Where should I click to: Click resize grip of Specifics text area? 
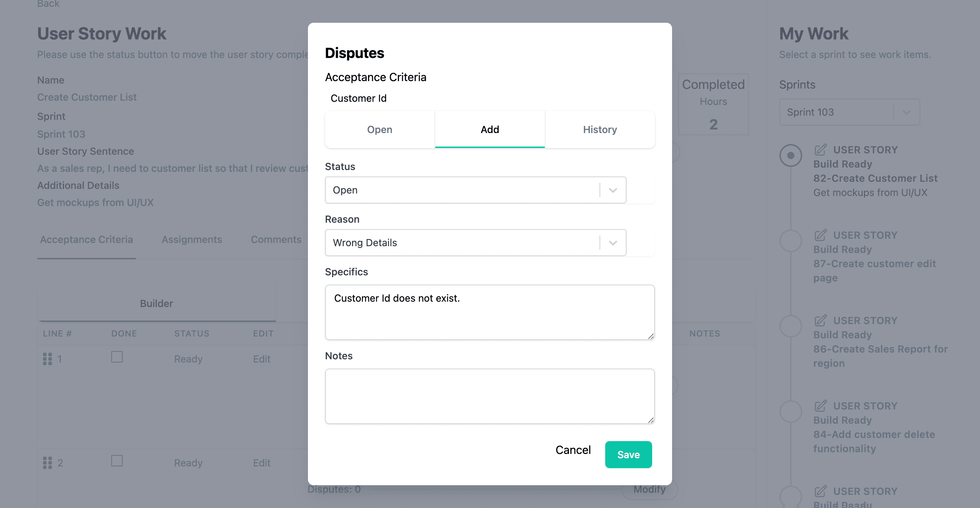[650, 336]
